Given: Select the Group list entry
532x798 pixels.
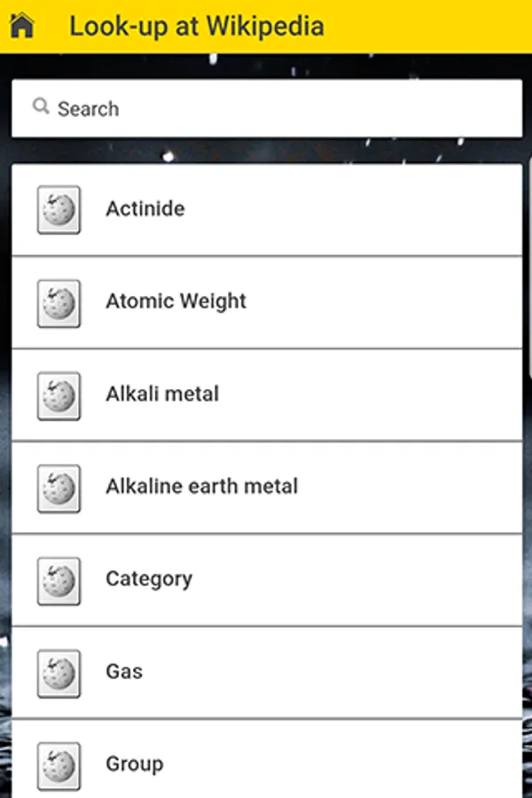Looking at the screenshot, I should [x=134, y=764].
